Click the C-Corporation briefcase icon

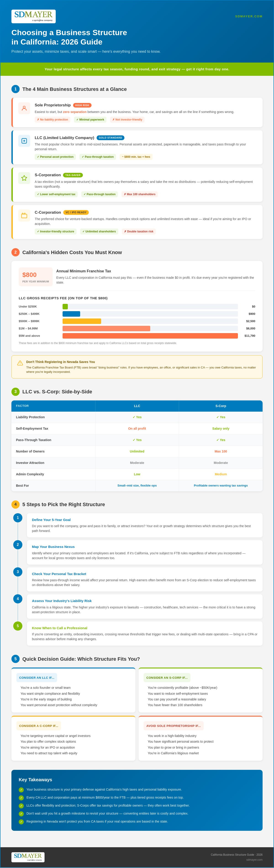click(x=24, y=215)
